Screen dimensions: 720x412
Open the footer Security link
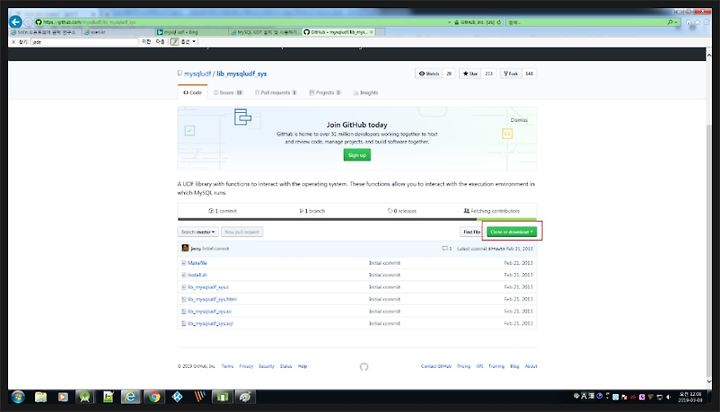[x=266, y=366]
